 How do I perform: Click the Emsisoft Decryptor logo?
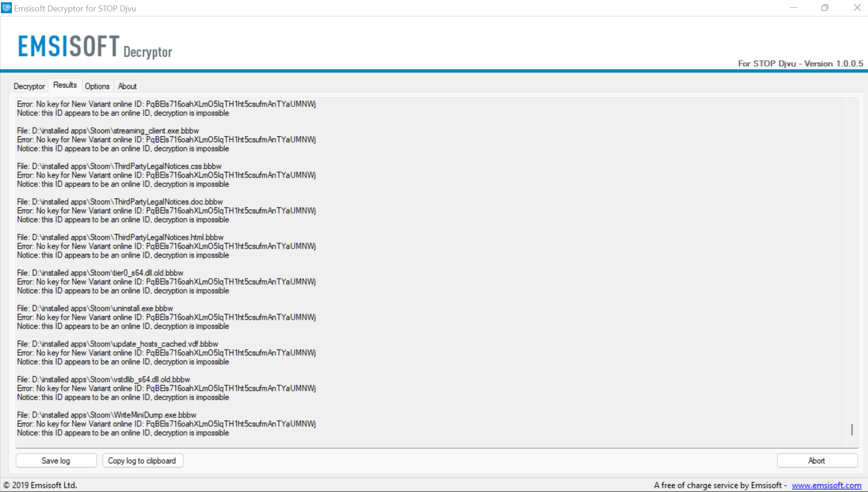(x=95, y=47)
